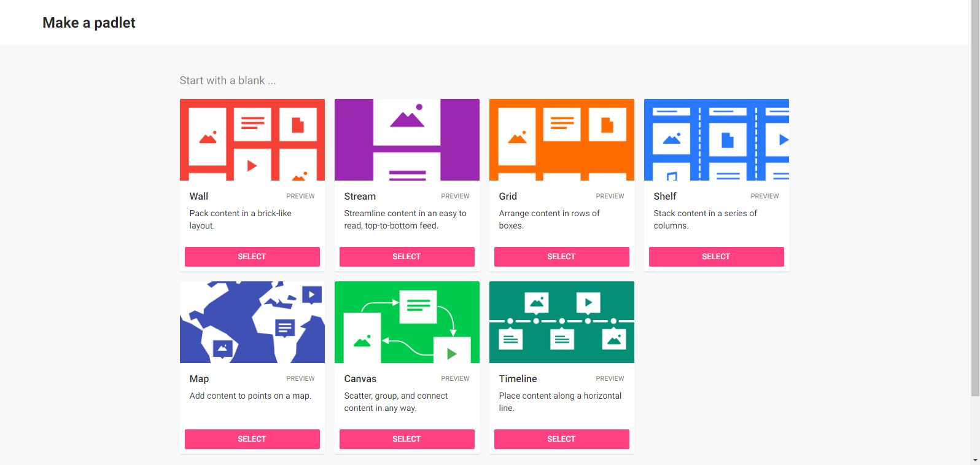Click the Map layout thumbnail image

252,322
